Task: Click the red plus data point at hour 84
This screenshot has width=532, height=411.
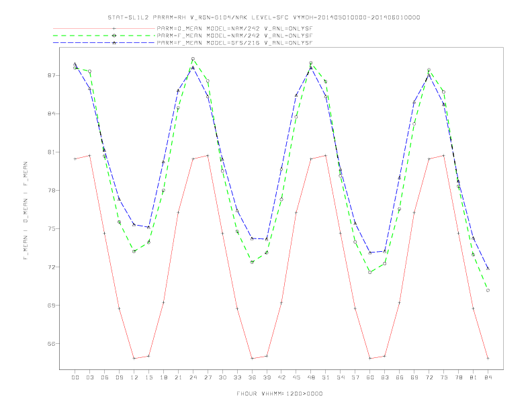Action: (x=488, y=358)
